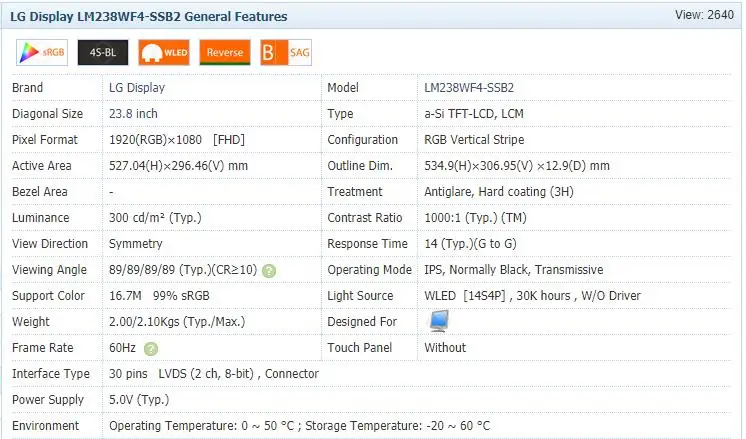
Task: Select the RGB Vertical Stripe configuration value
Action: point(474,140)
